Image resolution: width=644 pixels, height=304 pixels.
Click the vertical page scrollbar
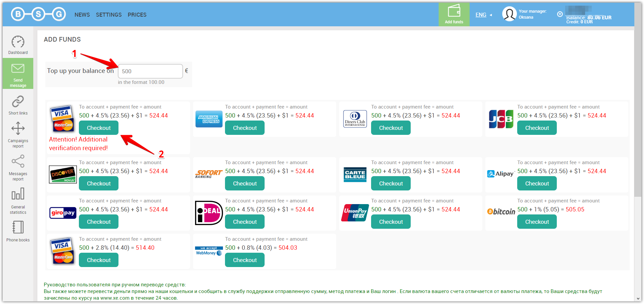click(638, 100)
